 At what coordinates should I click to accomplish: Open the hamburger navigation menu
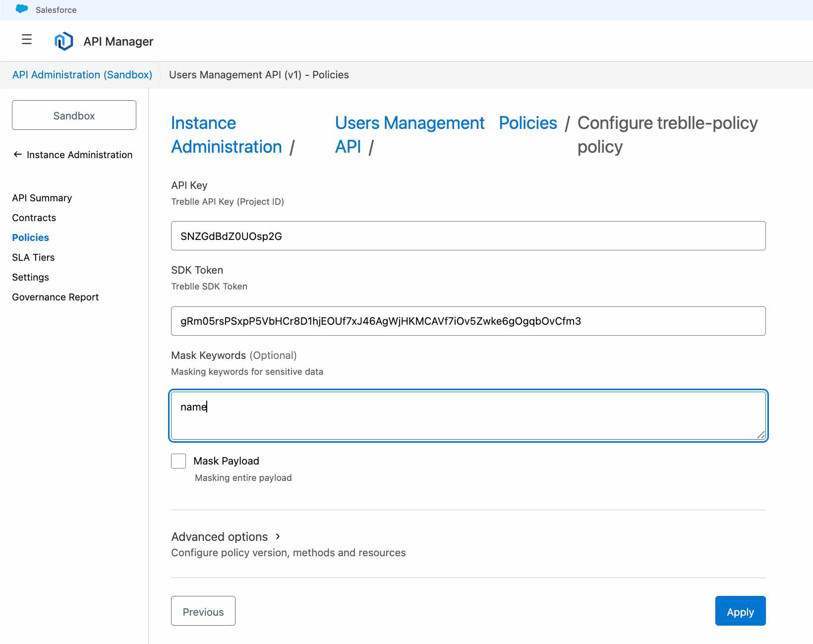[27, 40]
